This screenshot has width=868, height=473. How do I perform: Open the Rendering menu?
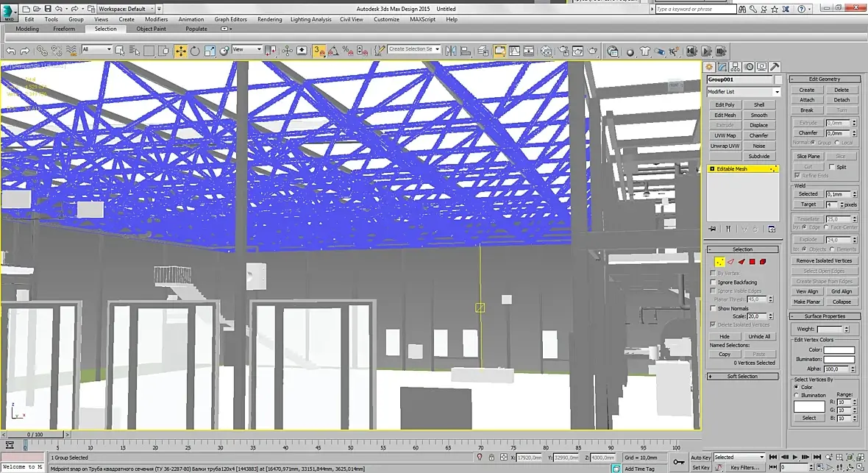pos(269,19)
